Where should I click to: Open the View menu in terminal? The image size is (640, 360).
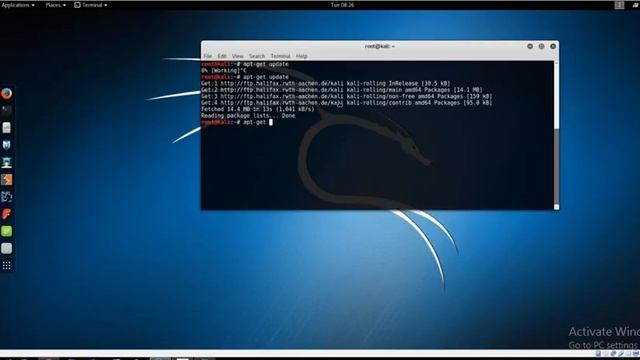click(x=238, y=56)
